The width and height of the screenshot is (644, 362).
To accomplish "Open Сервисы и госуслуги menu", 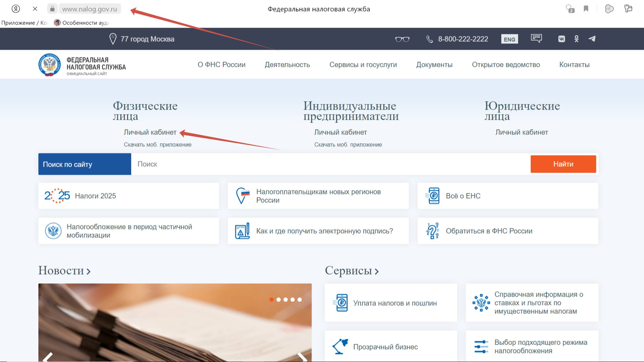I will tap(363, 65).
